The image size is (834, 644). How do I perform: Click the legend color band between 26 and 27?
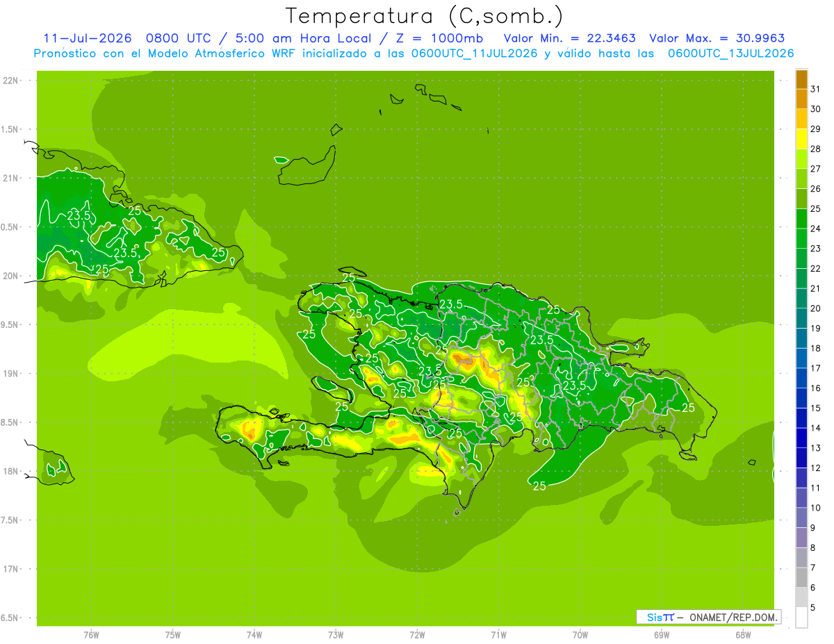click(x=801, y=179)
